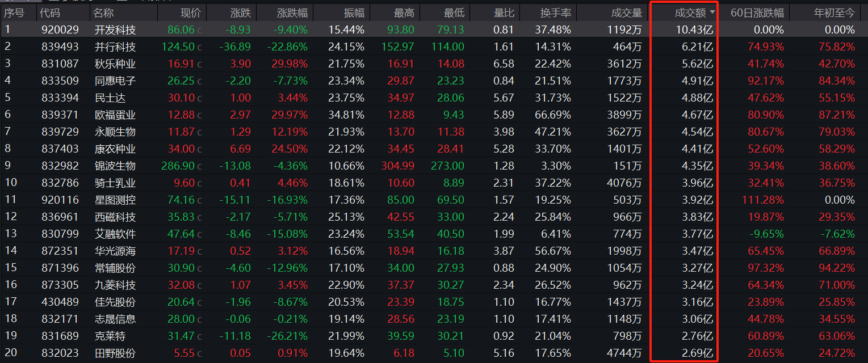Select stock 秋乐种业
868x363 pixels.
pos(115,64)
